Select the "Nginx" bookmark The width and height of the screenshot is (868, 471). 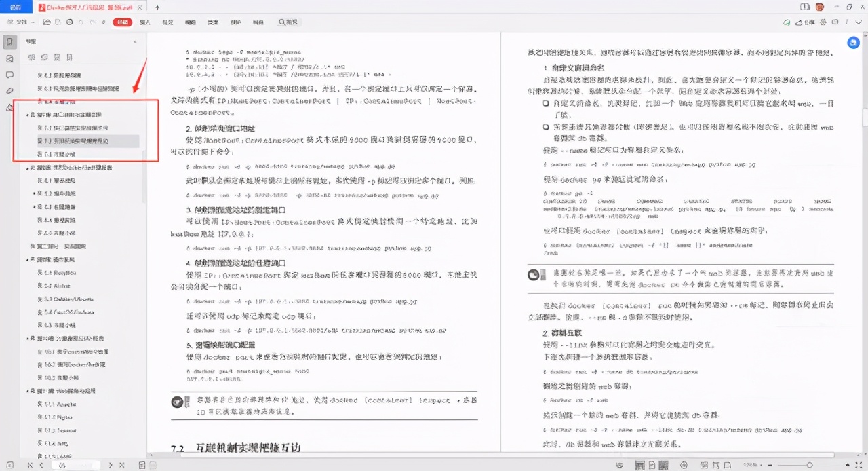tap(56, 417)
